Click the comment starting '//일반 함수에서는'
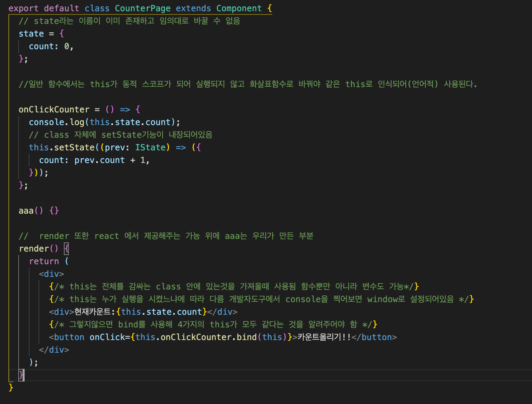Viewport: 532px width, 404px height. [248, 84]
